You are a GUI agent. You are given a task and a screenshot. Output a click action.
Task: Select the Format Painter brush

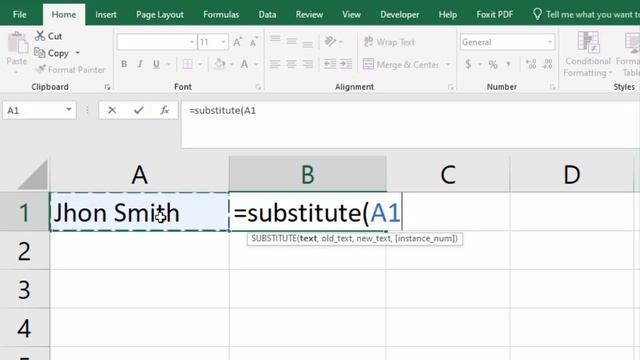pyautogui.click(x=40, y=69)
